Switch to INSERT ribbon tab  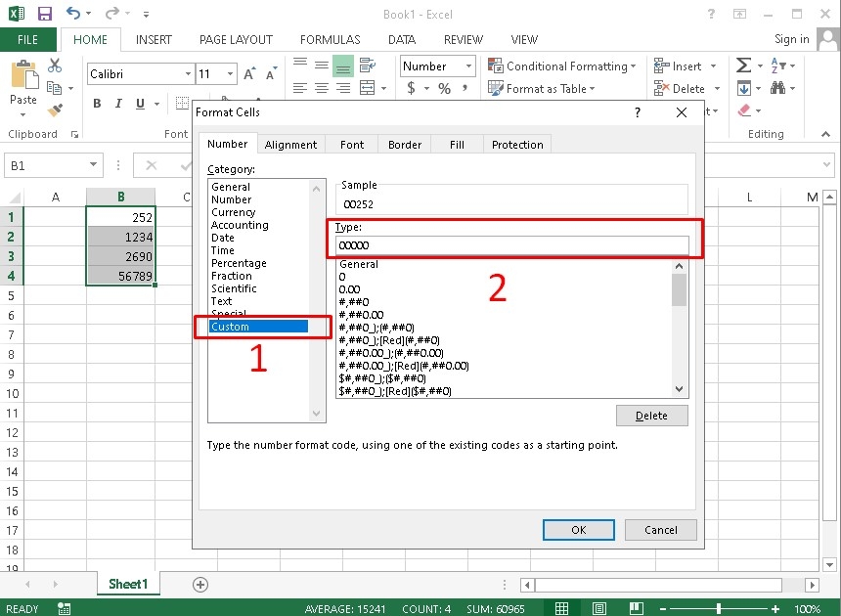(x=154, y=40)
